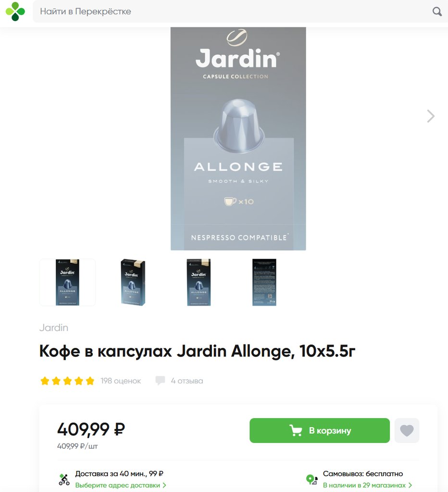The image size is (448, 492).
Task: Click the five-star rating
Action: 67,381
